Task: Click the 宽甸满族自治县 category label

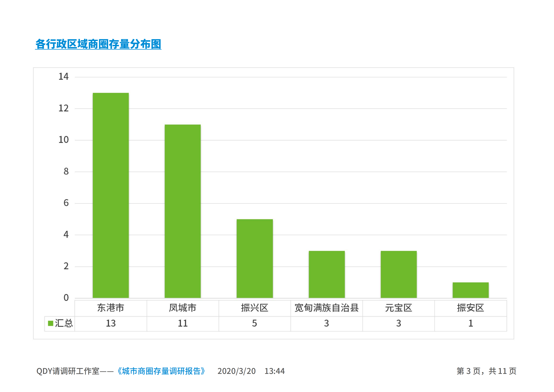Action: pos(327,308)
